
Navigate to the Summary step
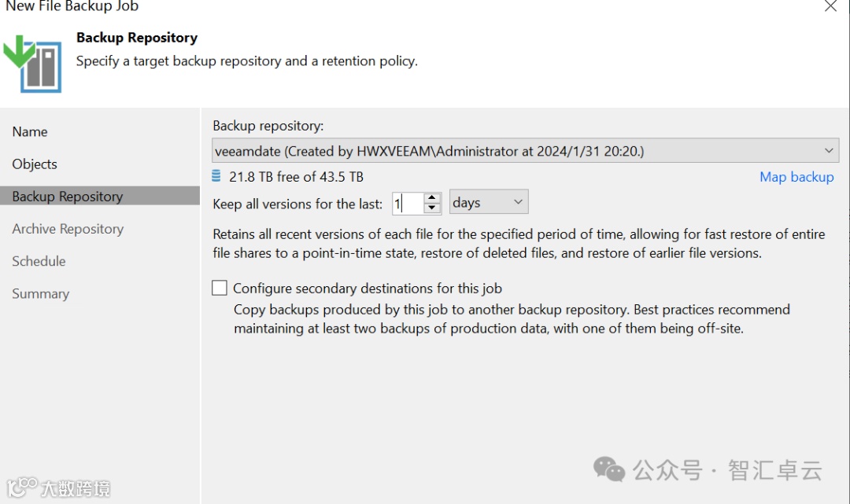41,293
